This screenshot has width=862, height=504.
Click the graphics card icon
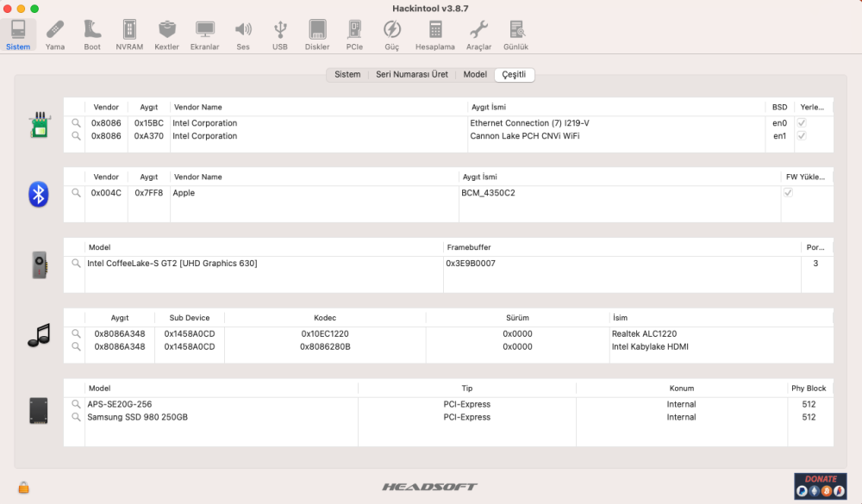[40, 264]
